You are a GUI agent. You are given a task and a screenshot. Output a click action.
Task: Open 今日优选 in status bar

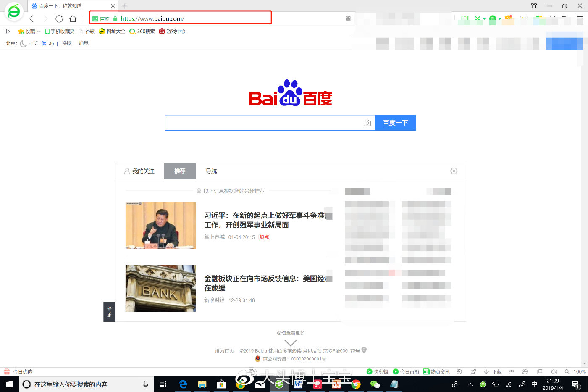[x=18, y=372]
